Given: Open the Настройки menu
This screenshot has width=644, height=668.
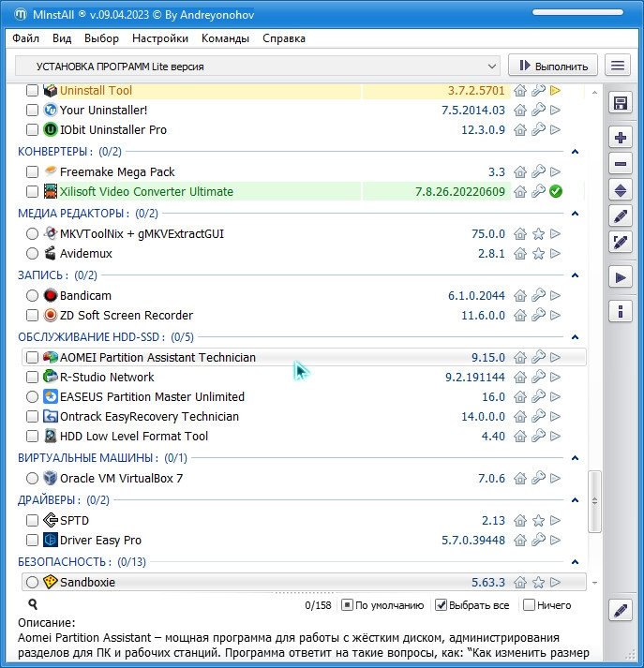Looking at the screenshot, I should tap(160, 38).
